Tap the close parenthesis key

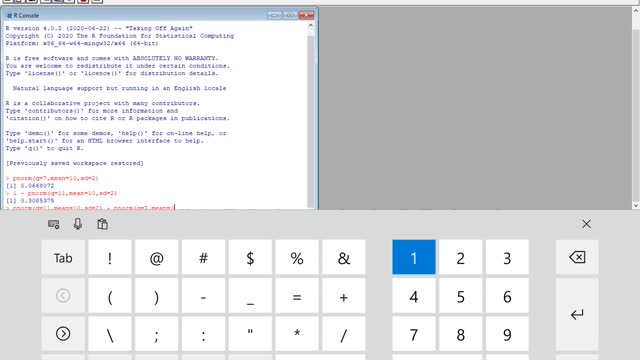coord(156,296)
